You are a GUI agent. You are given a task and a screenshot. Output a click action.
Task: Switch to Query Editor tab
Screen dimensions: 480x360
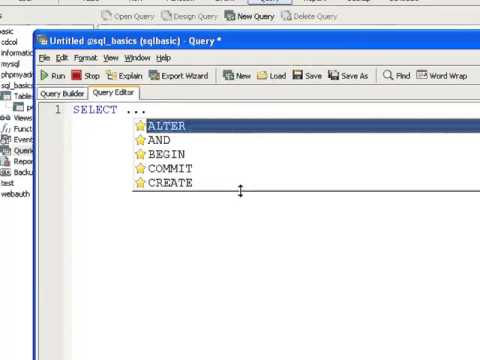pyautogui.click(x=113, y=93)
